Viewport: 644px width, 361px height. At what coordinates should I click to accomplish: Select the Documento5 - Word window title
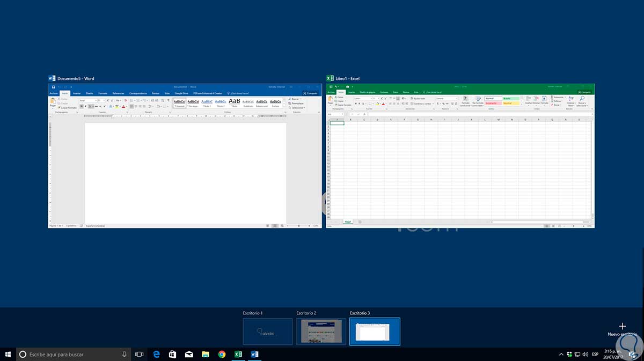[x=76, y=78]
